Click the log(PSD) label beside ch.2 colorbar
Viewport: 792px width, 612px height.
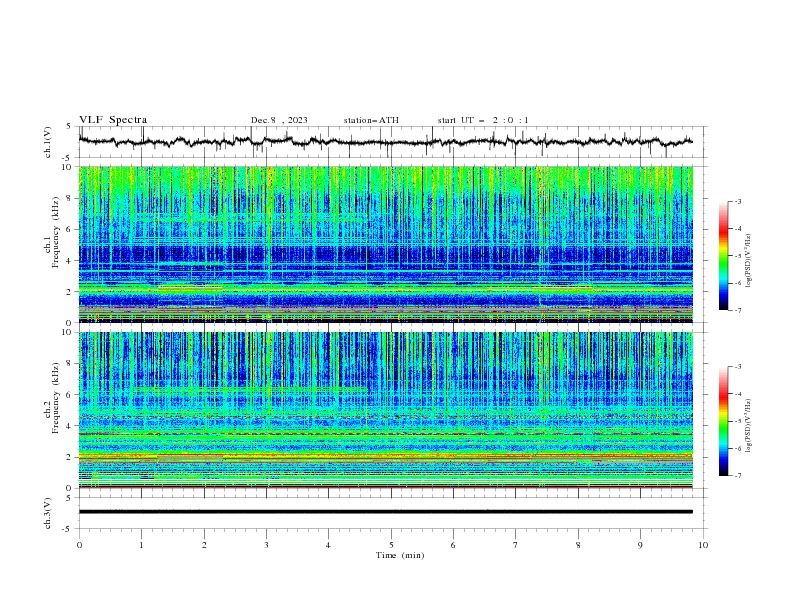[x=748, y=426]
